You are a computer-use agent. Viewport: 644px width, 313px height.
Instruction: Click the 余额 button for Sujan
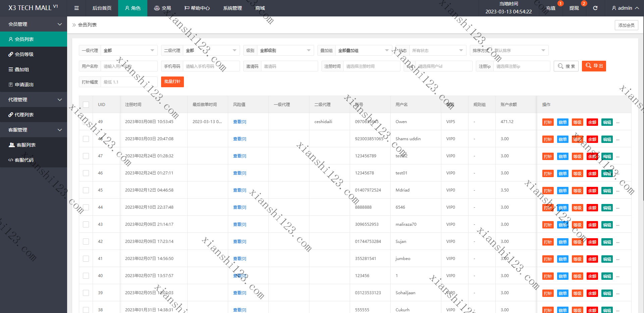[592, 242]
